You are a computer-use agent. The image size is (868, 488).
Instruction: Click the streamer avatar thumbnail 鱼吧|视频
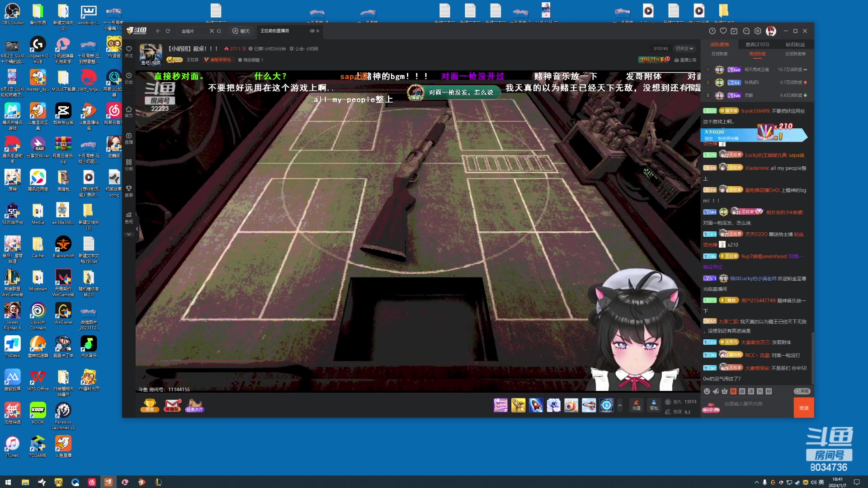click(151, 55)
